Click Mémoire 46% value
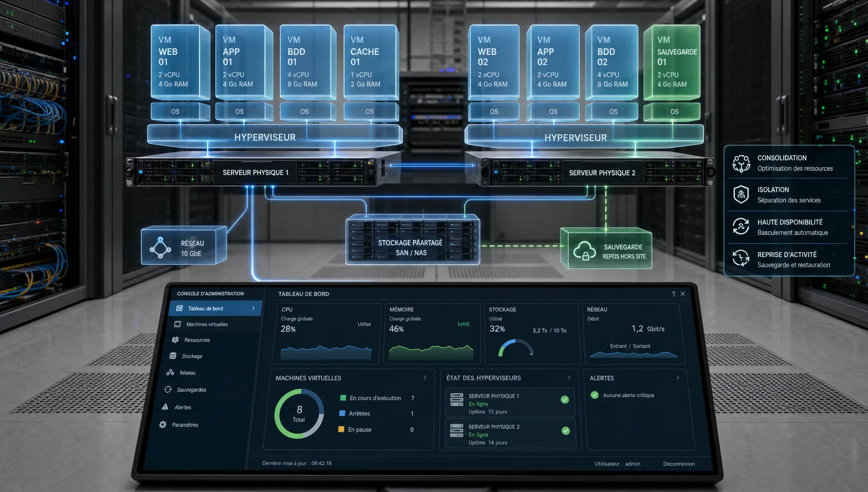 point(396,329)
